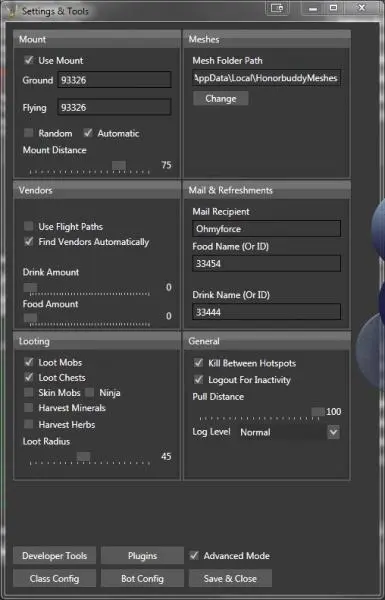The image size is (385, 600).
Task: Click the Vendors section header
Action: (x=97, y=190)
